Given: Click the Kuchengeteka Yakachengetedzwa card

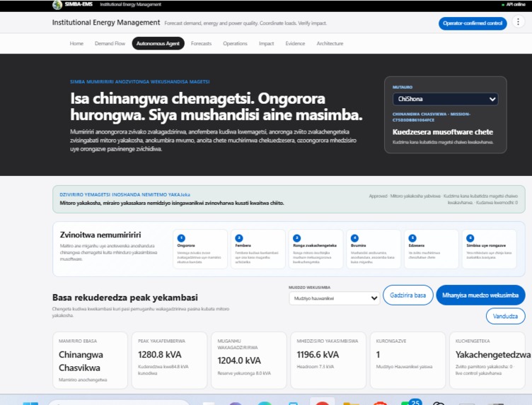Looking at the screenshot, I should tap(487, 360).
